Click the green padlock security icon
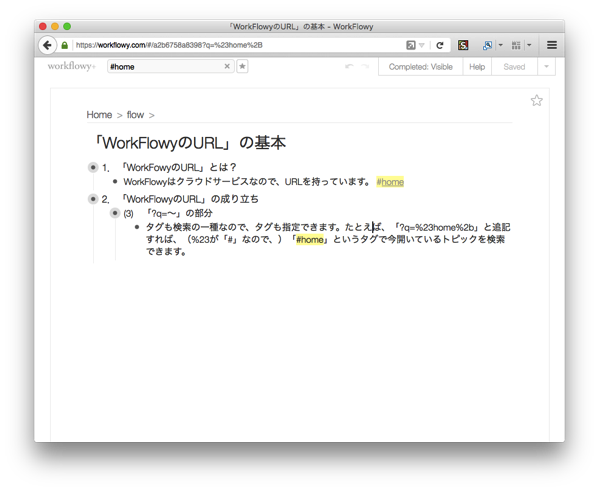This screenshot has width=599, height=491. tap(65, 45)
